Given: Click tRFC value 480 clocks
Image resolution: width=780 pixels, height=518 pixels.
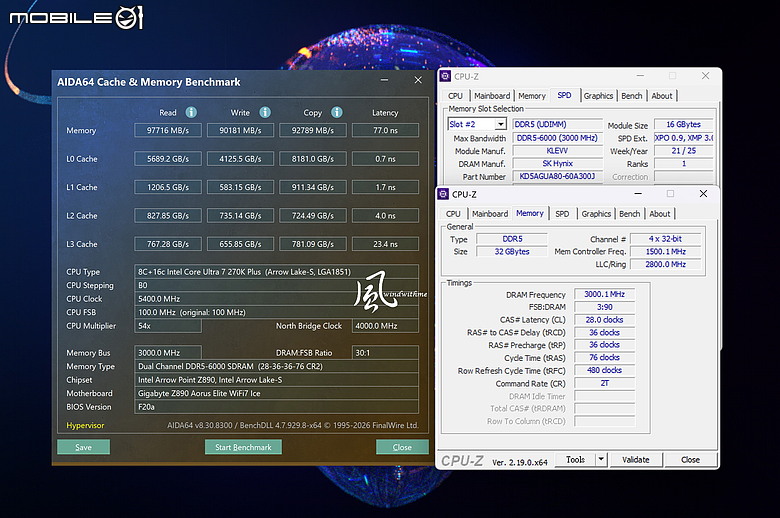Looking at the screenshot, I should [x=604, y=370].
